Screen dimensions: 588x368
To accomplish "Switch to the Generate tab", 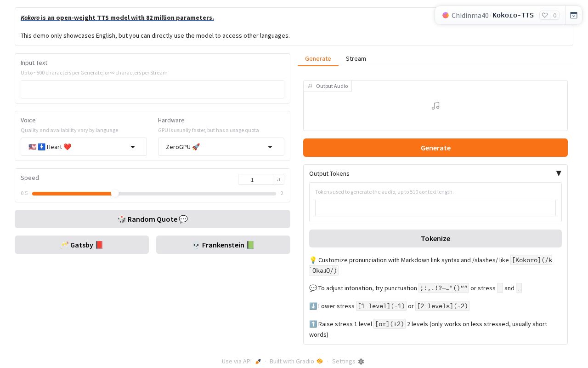I will [x=318, y=58].
